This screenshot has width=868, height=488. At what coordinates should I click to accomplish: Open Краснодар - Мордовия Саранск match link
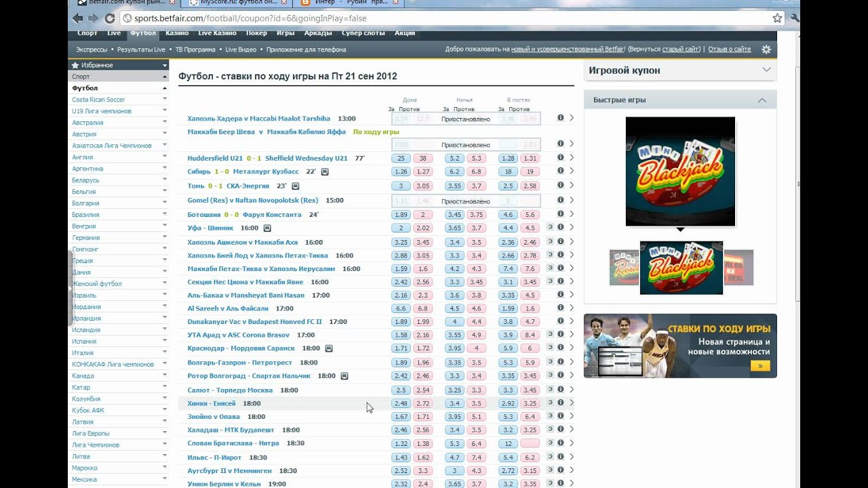[242, 348]
